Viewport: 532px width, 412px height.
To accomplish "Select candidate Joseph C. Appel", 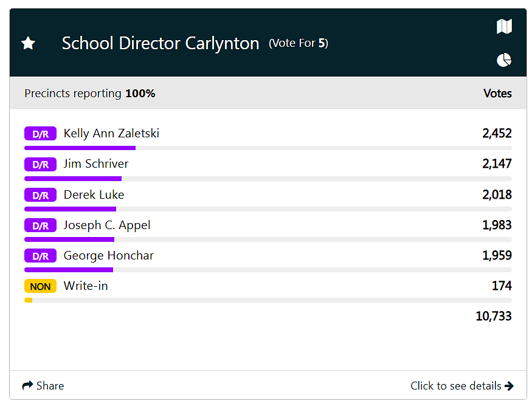I will click(x=107, y=225).
